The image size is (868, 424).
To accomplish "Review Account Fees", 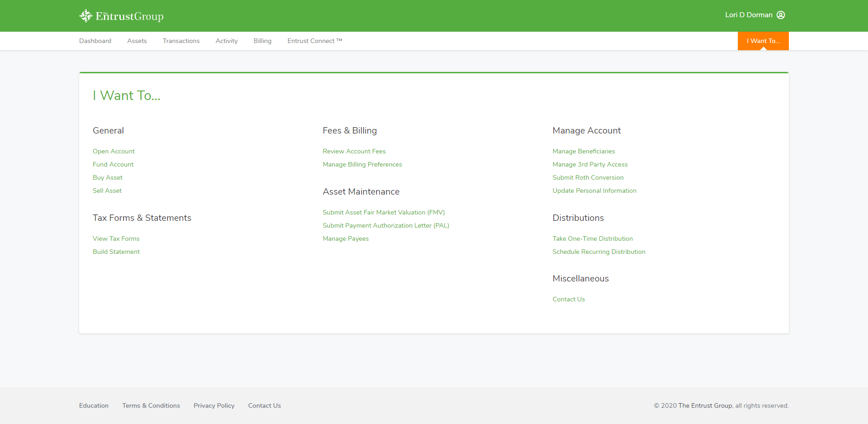I will tap(354, 151).
